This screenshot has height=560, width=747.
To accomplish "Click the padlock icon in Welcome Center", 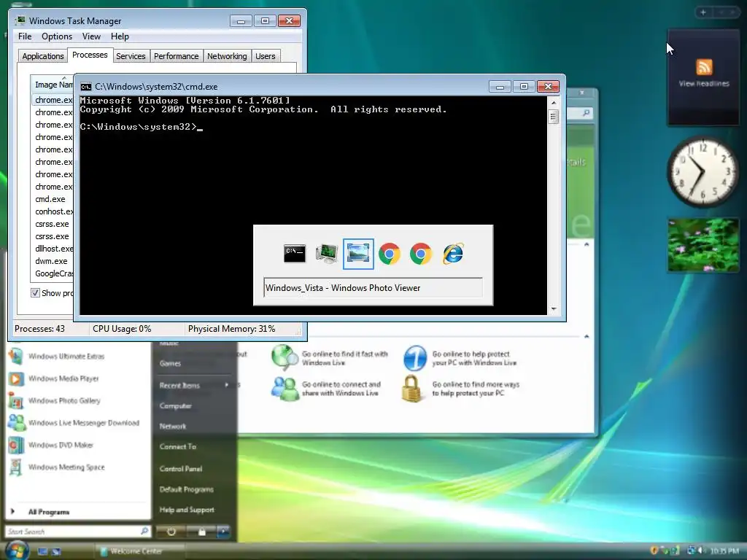I will 411,389.
